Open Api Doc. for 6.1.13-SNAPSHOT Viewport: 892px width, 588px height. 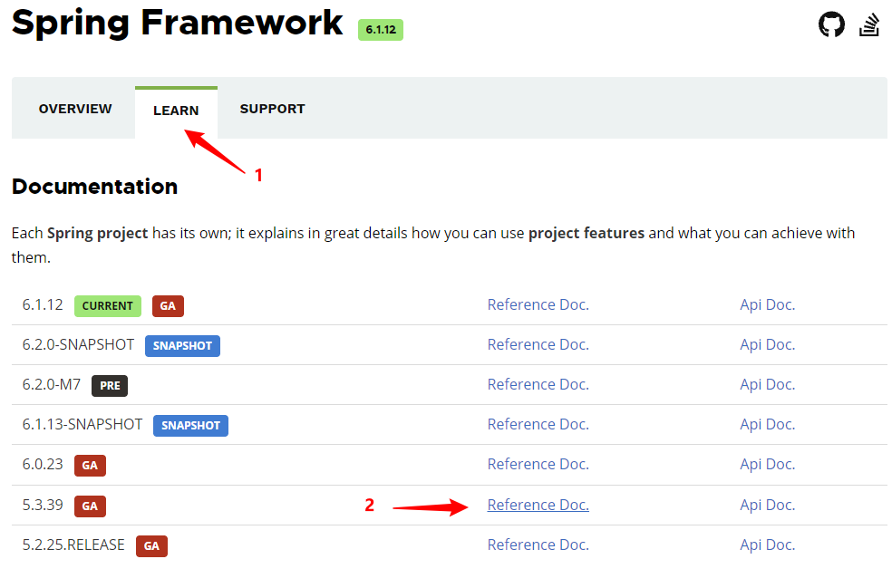(x=768, y=424)
